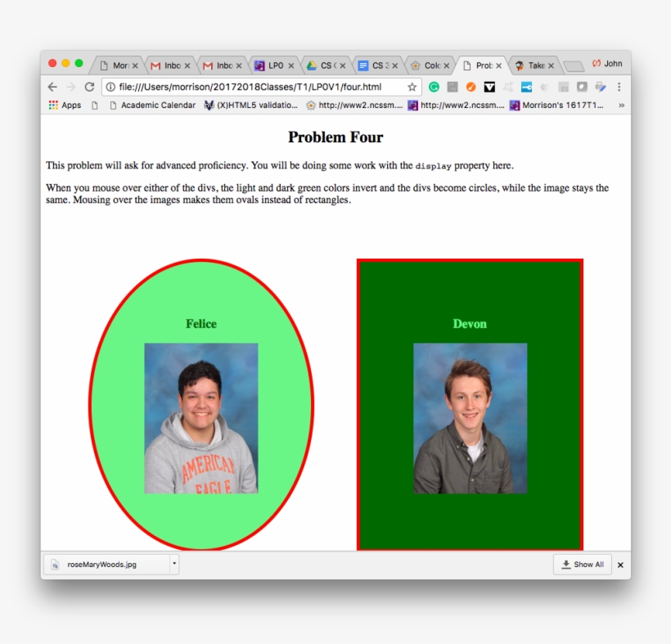Bookmark this page with the star icon
This screenshot has width=671, height=644.
point(412,87)
